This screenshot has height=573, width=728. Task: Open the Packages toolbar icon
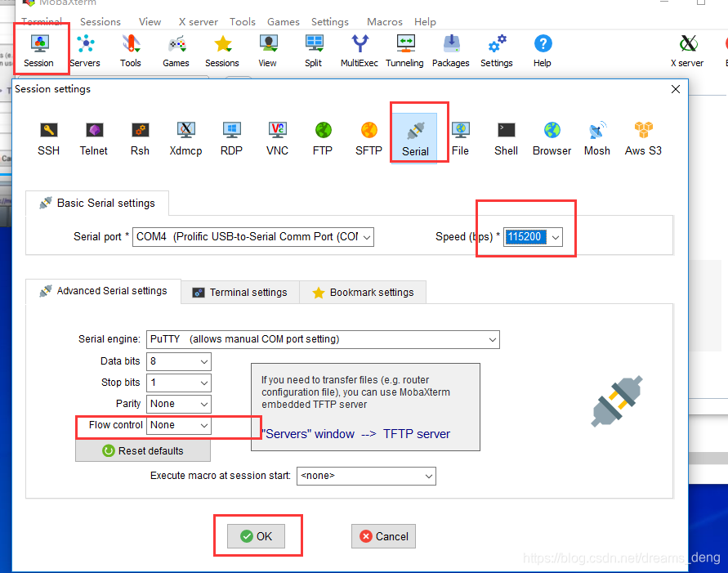451,51
